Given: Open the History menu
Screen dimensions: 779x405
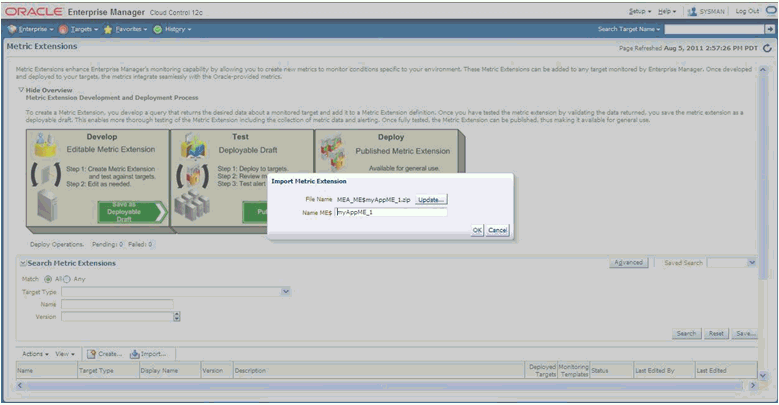Looking at the screenshot, I should 178,29.
